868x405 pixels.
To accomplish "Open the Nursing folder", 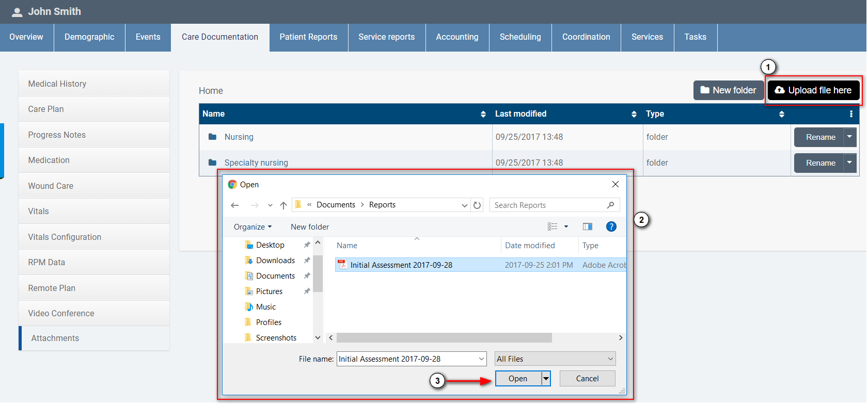I will [x=239, y=137].
